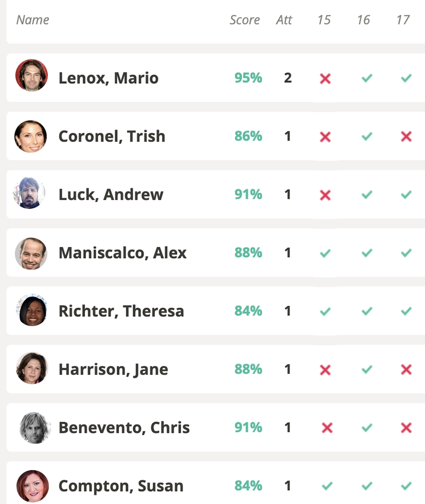The image size is (425, 504).
Task: Sort by the Score column header
Action: [x=245, y=20]
